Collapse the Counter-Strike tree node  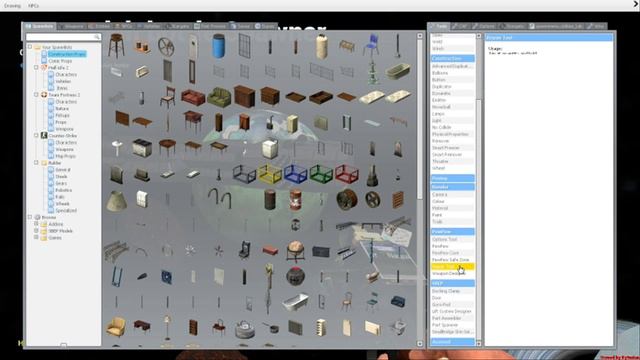pos(36,136)
